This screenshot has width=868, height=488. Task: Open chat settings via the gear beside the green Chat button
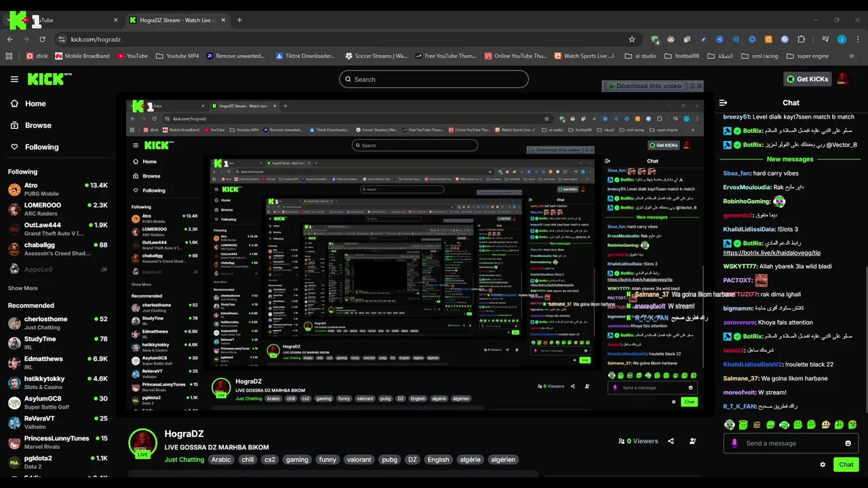point(823,464)
